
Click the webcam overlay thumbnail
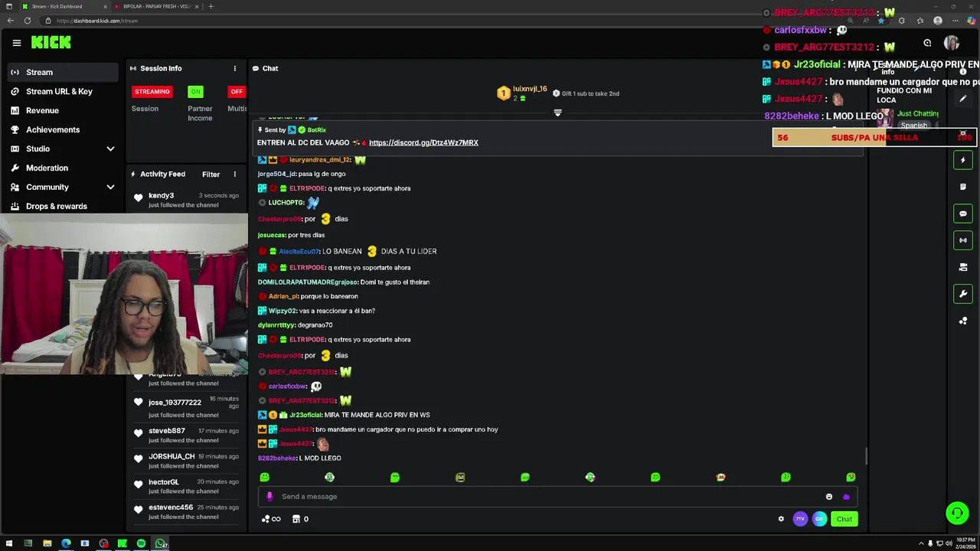point(124,294)
